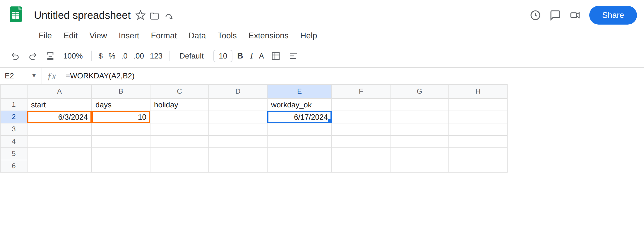Viewport: 644px width, 234px height.
Task: Format as currency with dollar sign
Action: 100,56
